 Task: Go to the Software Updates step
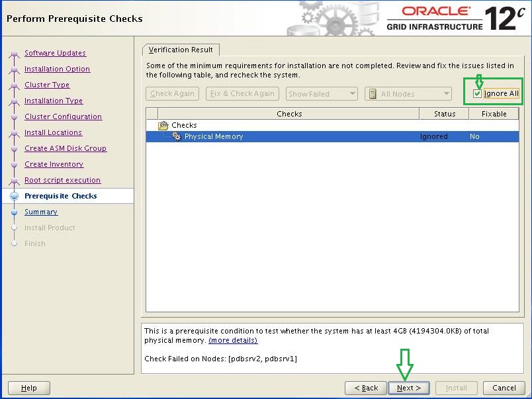[x=55, y=54]
